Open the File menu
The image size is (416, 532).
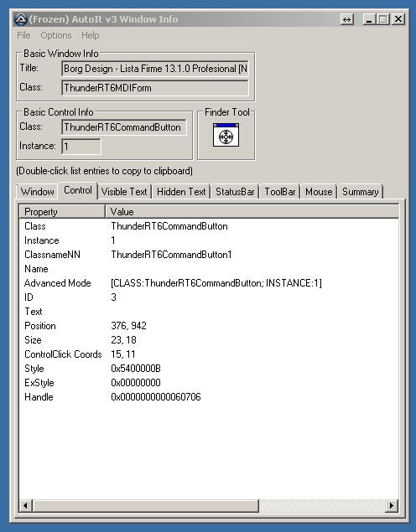tap(23, 35)
